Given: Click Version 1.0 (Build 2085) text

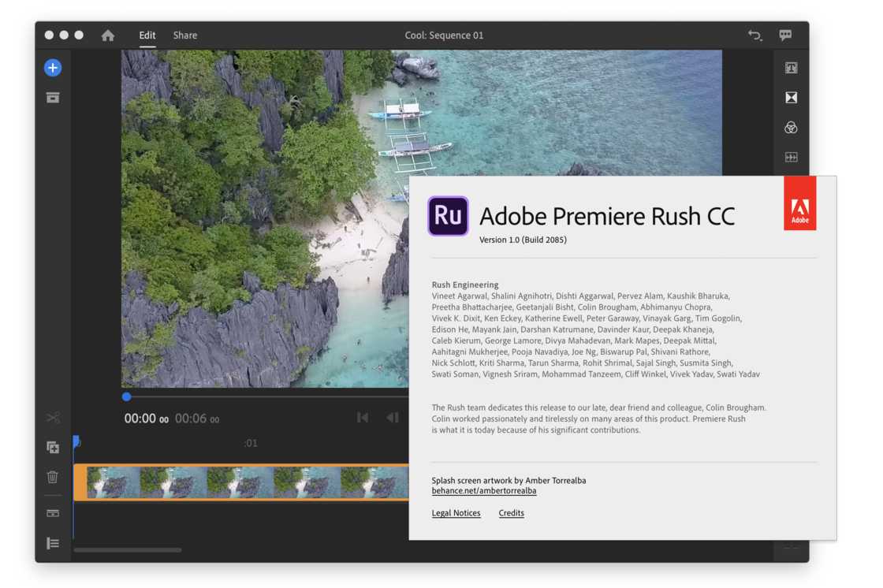Looking at the screenshot, I should pos(523,240).
